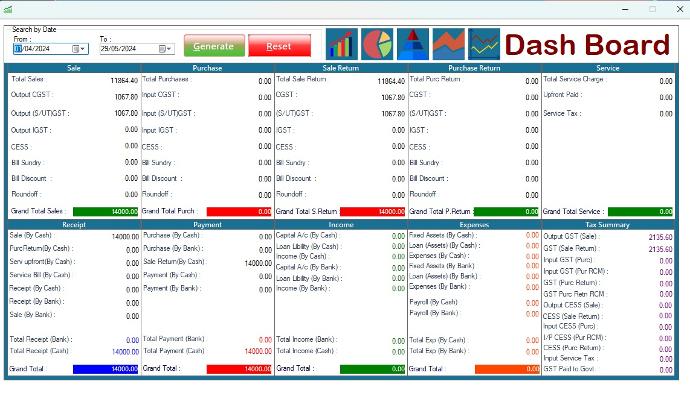Open the line chart icon
Screen dimensions: 690x393
tap(484, 44)
